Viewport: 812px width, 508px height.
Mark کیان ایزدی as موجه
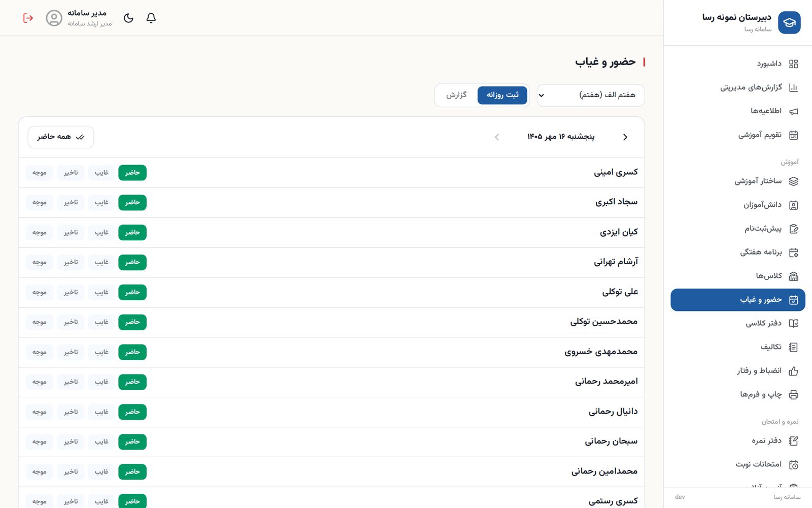(40, 233)
